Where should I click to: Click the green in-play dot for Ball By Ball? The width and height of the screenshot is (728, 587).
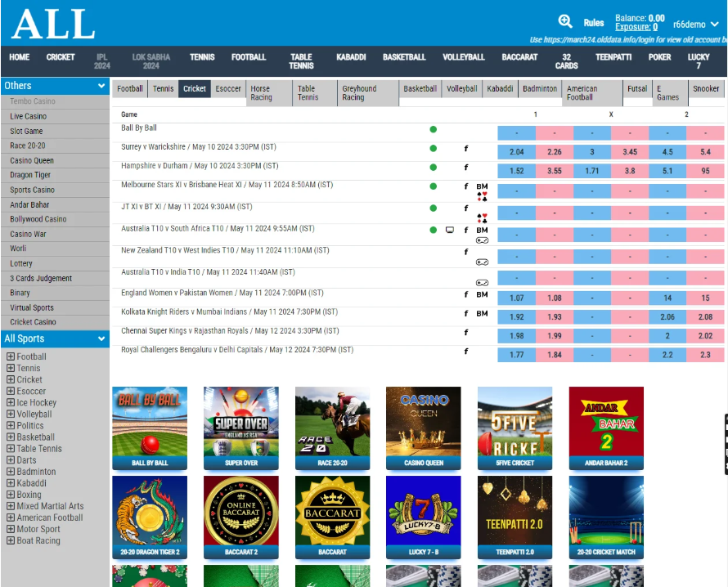point(433,129)
